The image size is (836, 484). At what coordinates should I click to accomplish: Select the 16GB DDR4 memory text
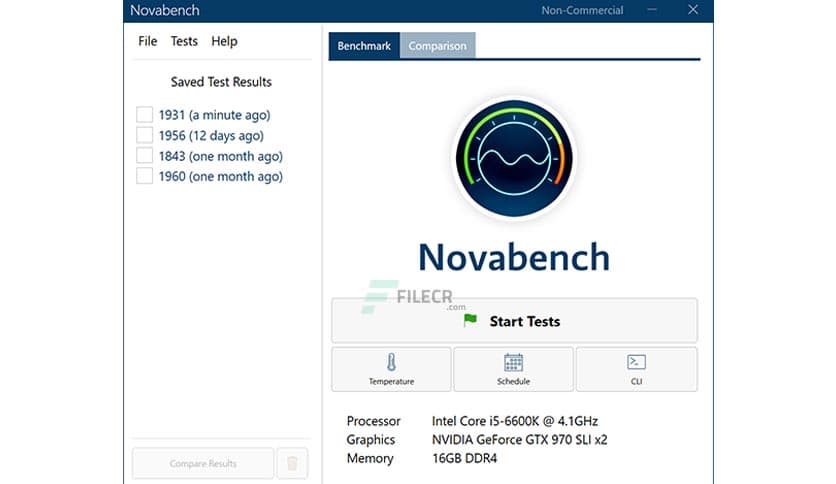pyautogui.click(x=464, y=458)
